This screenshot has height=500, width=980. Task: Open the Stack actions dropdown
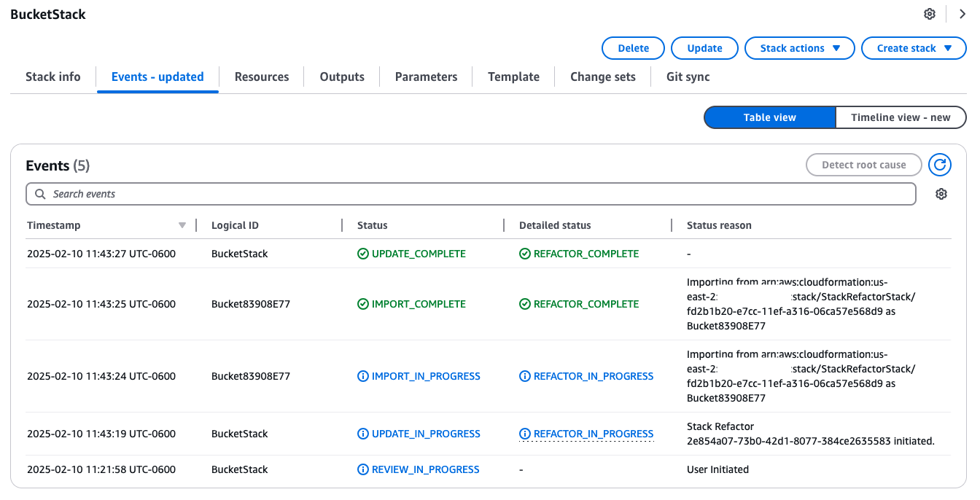(x=799, y=49)
